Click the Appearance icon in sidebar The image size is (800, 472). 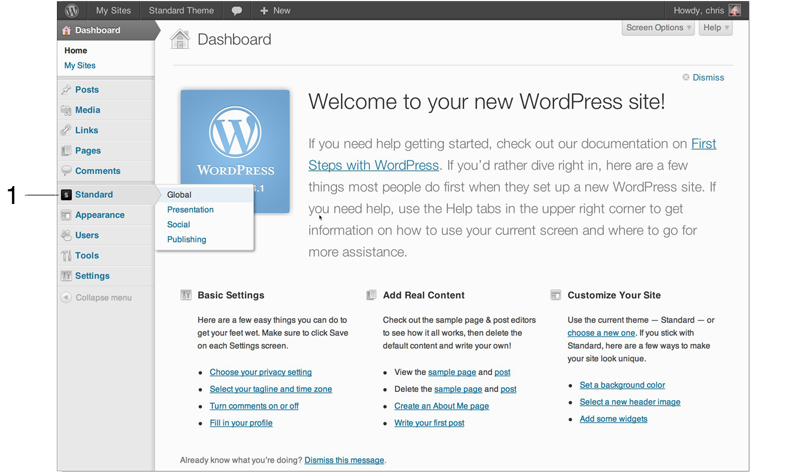[x=66, y=215]
